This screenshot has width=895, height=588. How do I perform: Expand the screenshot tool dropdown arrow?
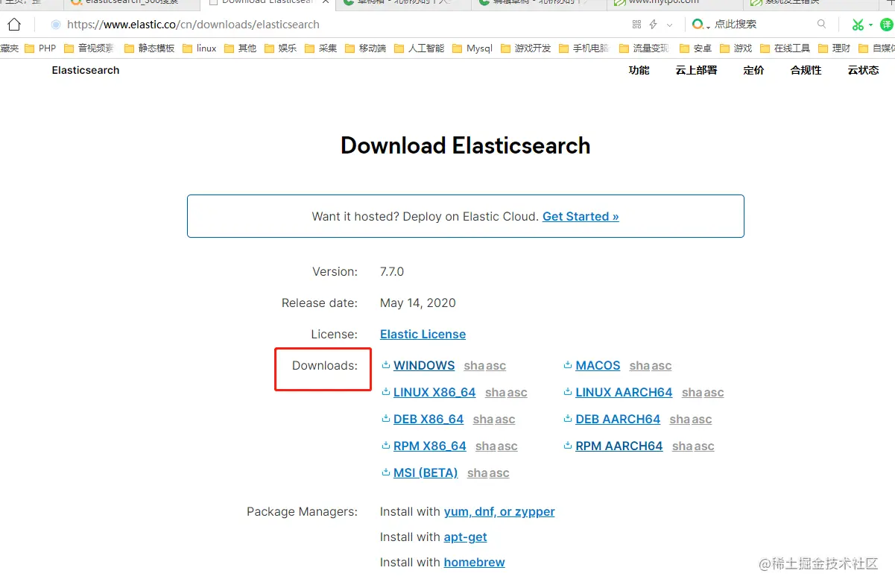pos(870,25)
